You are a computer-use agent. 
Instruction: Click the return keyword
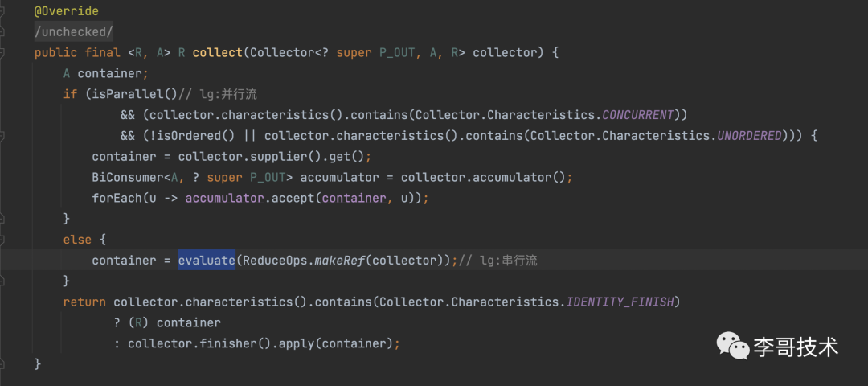[84, 302]
